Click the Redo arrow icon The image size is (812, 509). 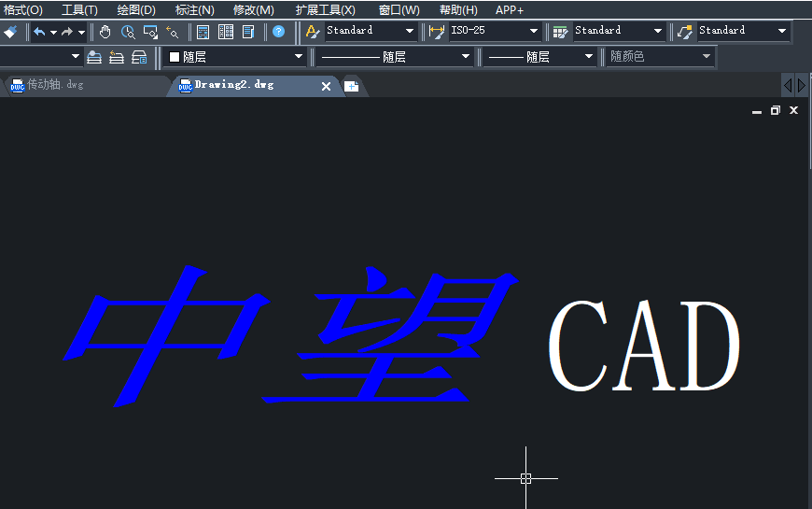coord(67,32)
